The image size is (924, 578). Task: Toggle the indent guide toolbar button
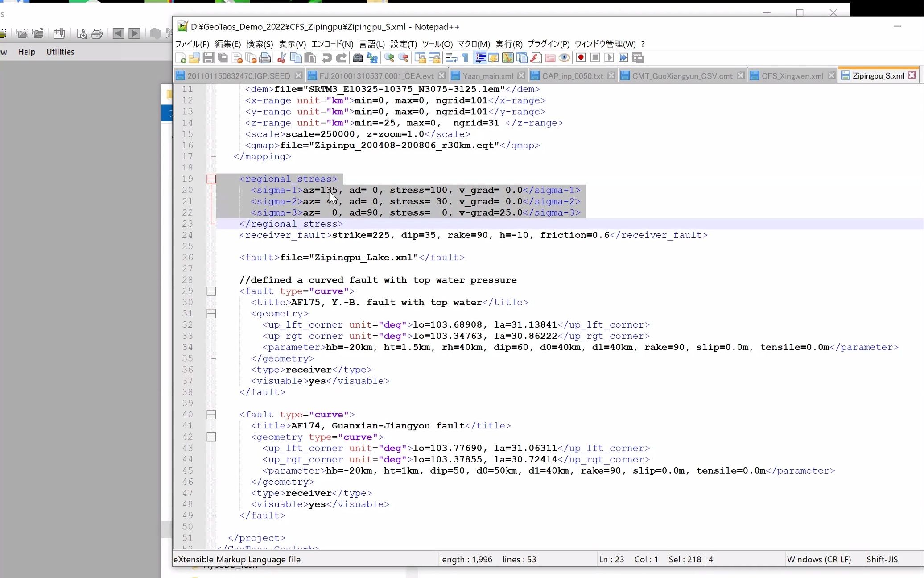click(x=480, y=58)
